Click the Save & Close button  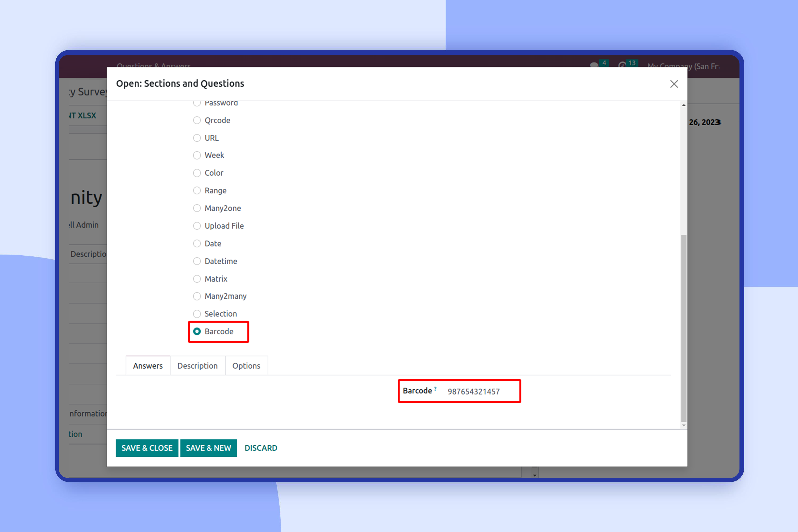(147, 448)
